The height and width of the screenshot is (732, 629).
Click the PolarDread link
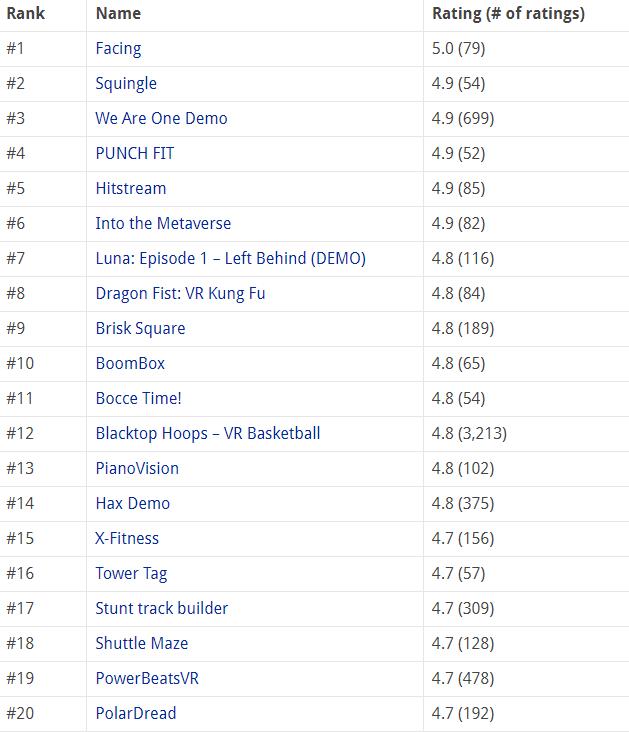(135, 713)
